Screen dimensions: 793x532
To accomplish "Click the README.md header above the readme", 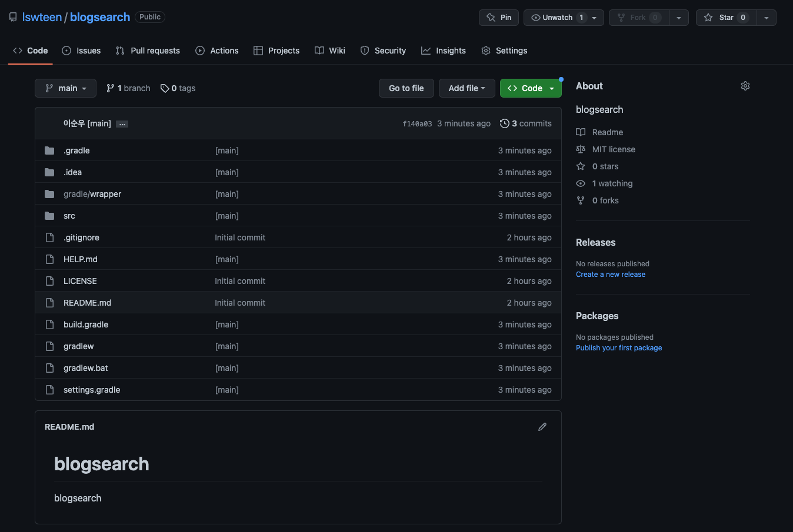I will point(69,427).
